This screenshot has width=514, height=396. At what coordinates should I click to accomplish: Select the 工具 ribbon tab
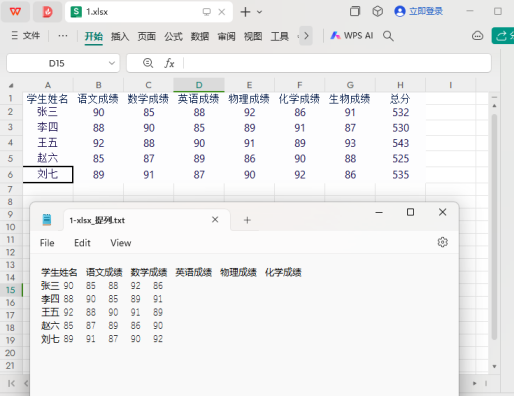click(279, 36)
